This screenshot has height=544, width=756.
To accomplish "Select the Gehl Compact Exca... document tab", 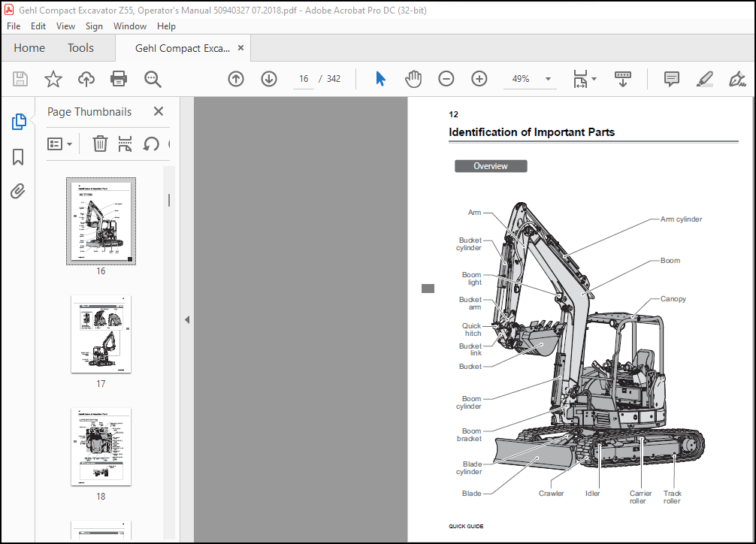I will pyautogui.click(x=183, y=48).
